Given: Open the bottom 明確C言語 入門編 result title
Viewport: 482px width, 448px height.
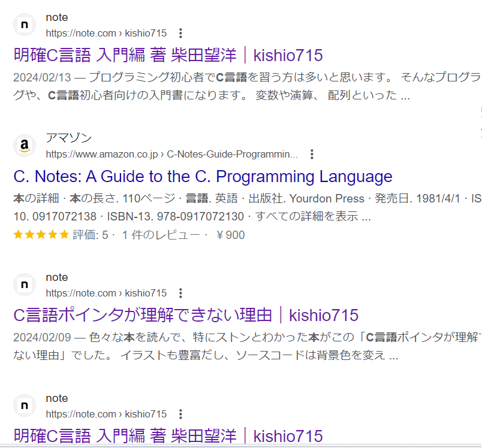Looking at the screenshot, I should [168, 435].
